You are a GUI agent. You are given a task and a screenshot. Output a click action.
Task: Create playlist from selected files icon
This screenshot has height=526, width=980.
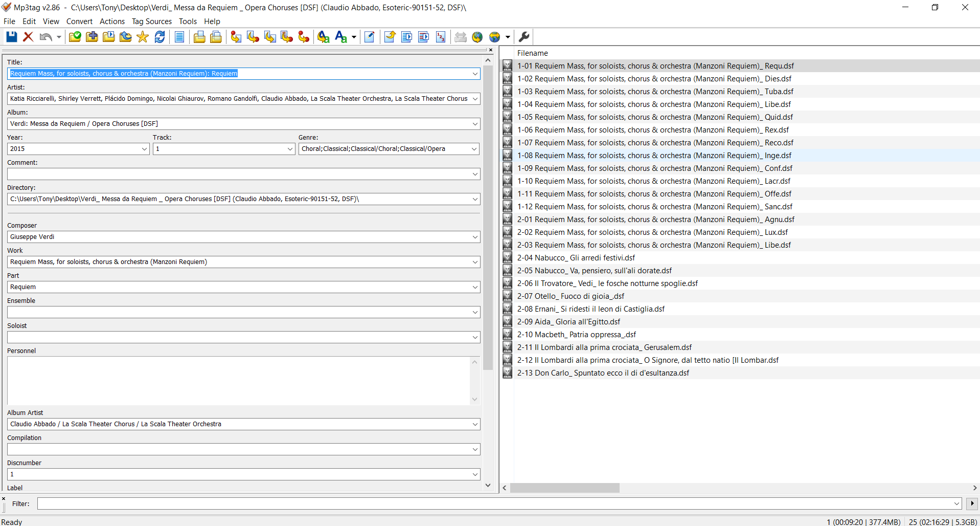point(423,37)
